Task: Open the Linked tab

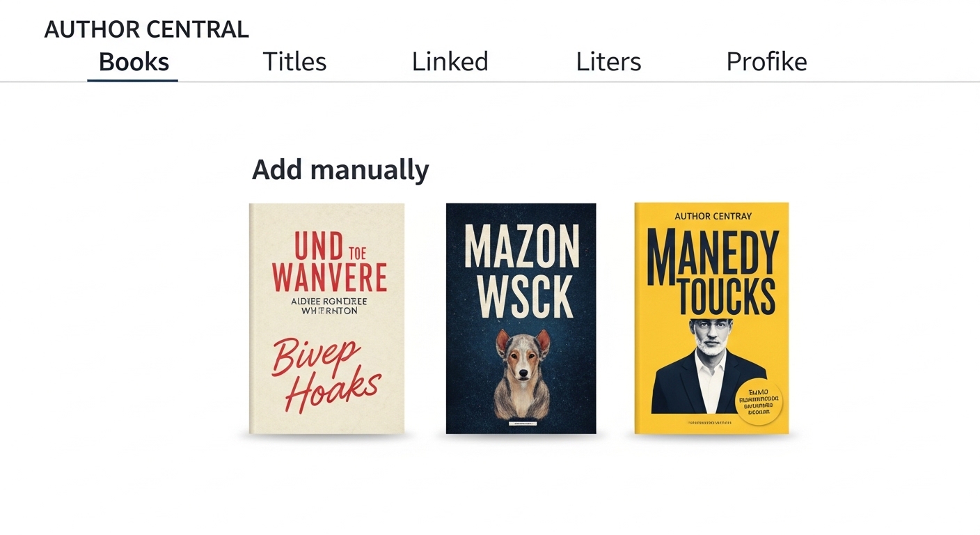Action: [450, 61]
